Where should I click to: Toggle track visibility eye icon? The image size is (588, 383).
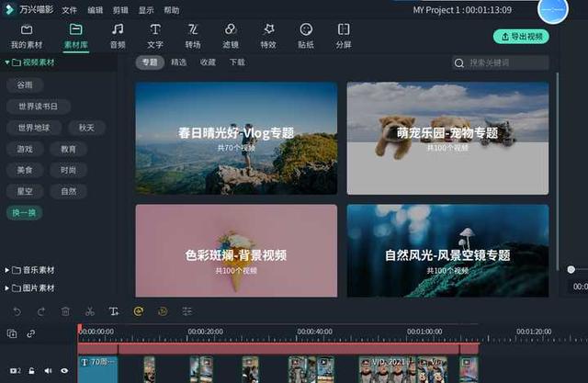click(64, 371)
